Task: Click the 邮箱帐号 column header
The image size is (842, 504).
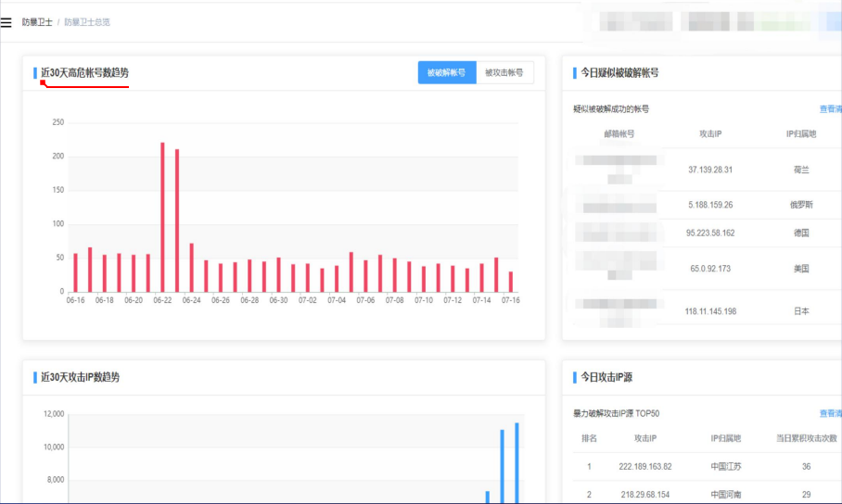Action: 619,134
